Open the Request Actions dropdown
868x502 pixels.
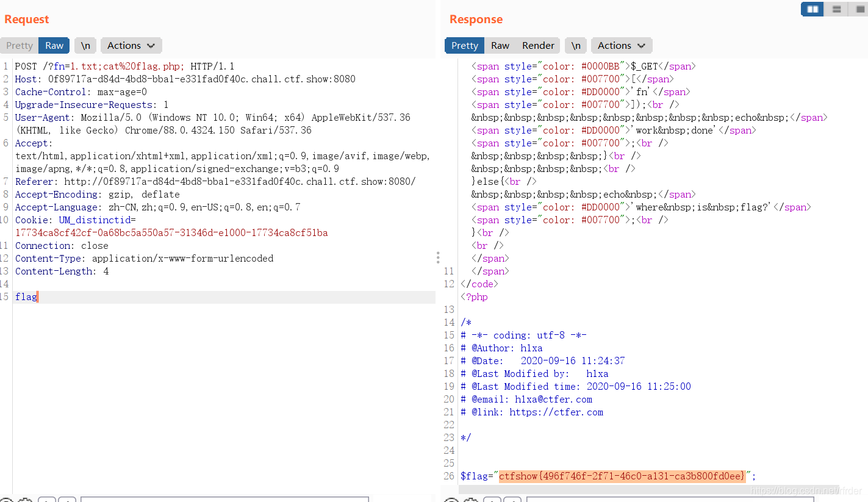tap(131, 46)
